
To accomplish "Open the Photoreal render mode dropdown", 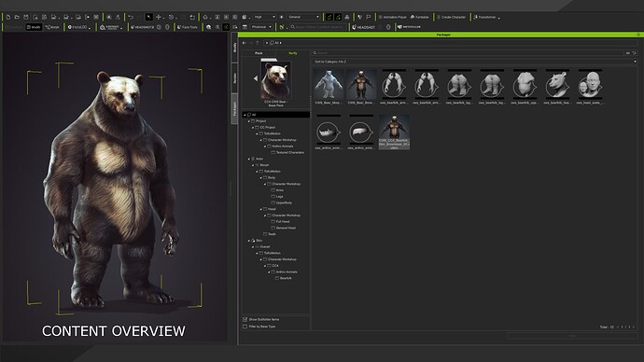I will [x=261, y=27].
